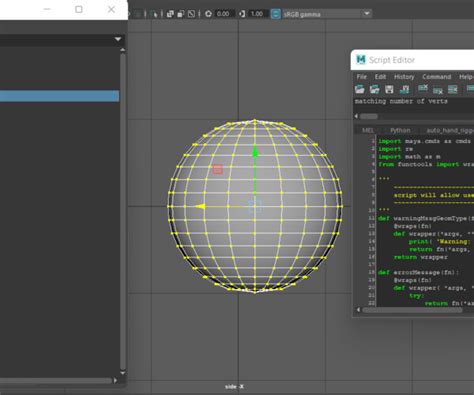The image size is (474, 395).
Task: Click the 'import re' code line
Action: pos(395,149)
